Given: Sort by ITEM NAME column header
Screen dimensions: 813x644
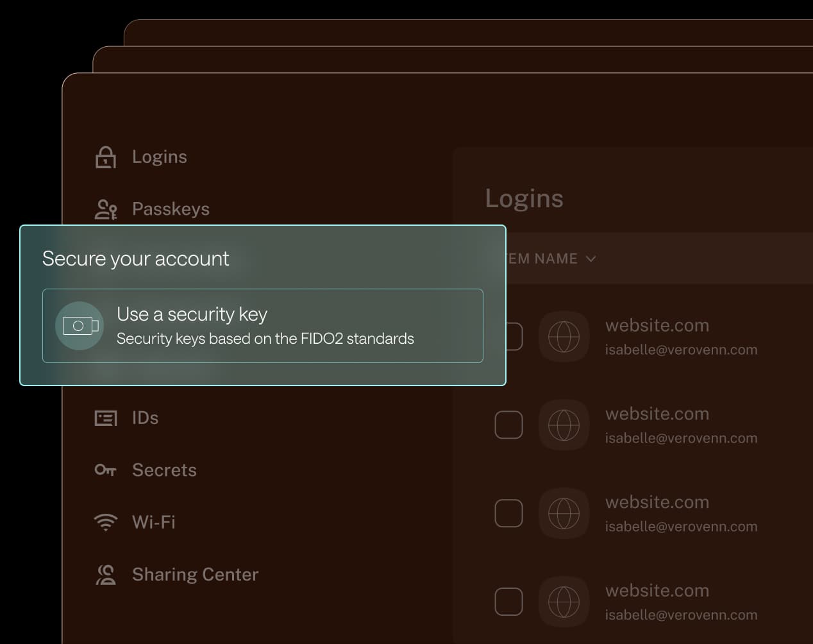Looking at the screenshot, I should click(x=551, y=259).
